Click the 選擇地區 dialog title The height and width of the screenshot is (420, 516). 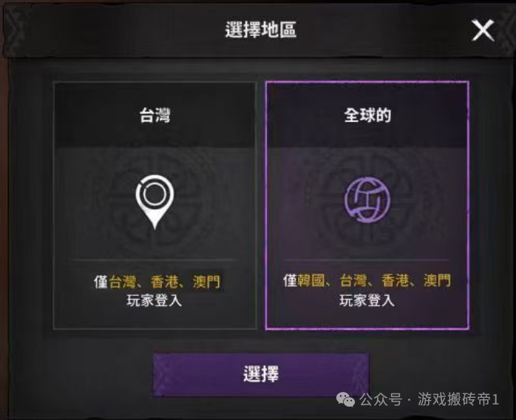pyautogui.click(x=261, y=30)
